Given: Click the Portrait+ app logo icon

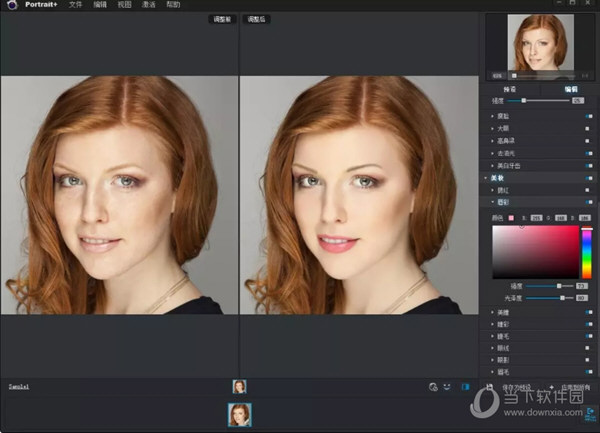Looking at the screenshot, I should [x=12, y=5].
